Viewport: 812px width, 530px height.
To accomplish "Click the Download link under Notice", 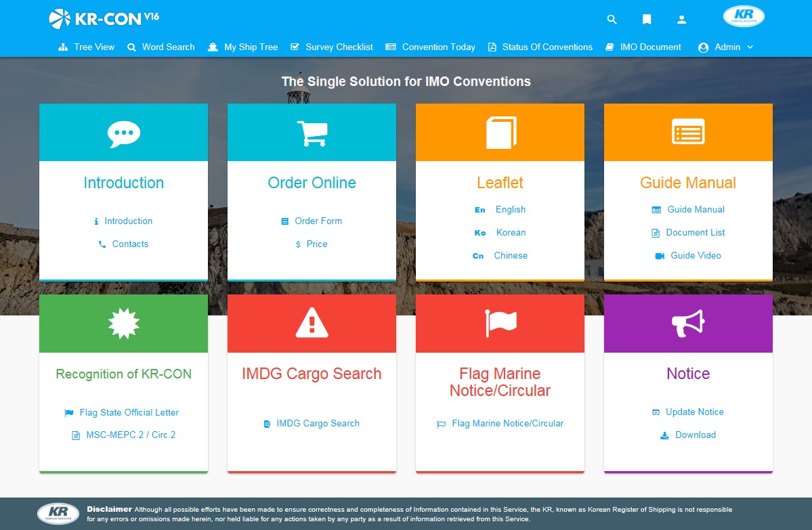I will click(x=695, y=435).
